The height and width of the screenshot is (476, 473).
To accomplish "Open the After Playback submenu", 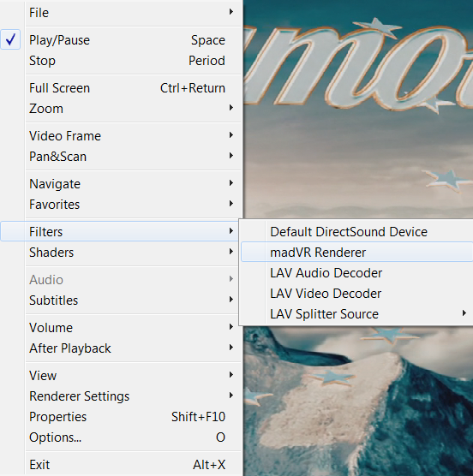I will (x=122, y=348).
